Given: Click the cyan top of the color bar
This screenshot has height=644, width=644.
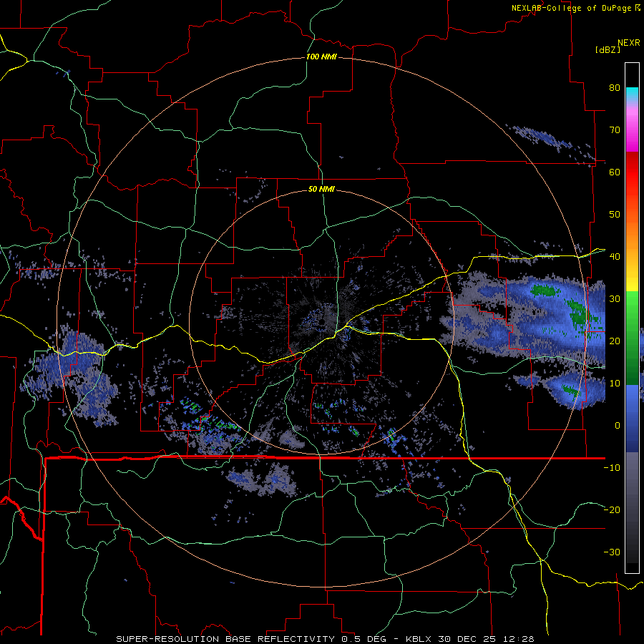Looking at the screenshot, I should pos(632,94).
